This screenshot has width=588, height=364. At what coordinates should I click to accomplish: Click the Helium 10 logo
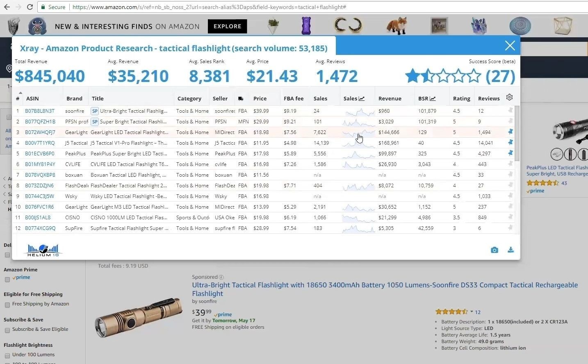point(43,250)
